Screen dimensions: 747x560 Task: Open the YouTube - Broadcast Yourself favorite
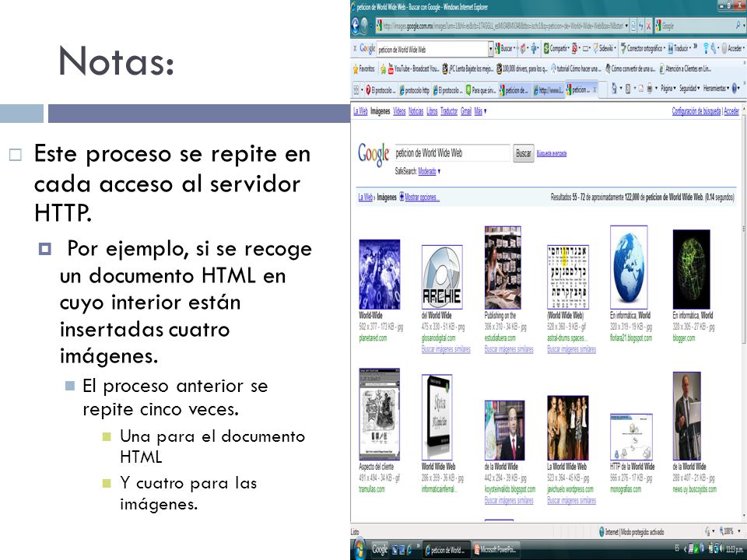413,69
